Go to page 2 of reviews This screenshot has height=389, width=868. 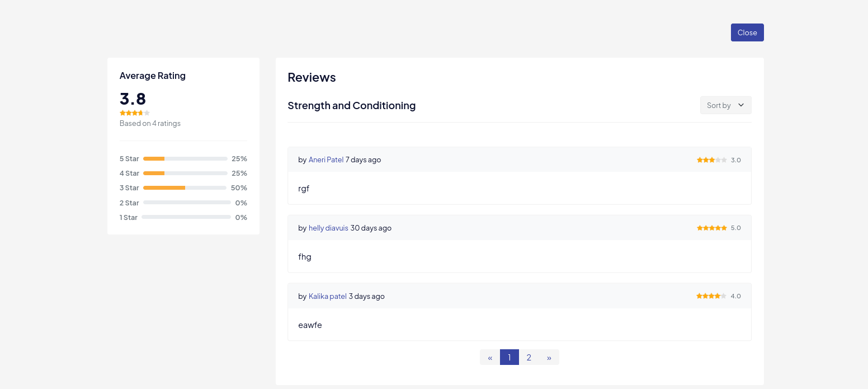(x=529, y=357)
